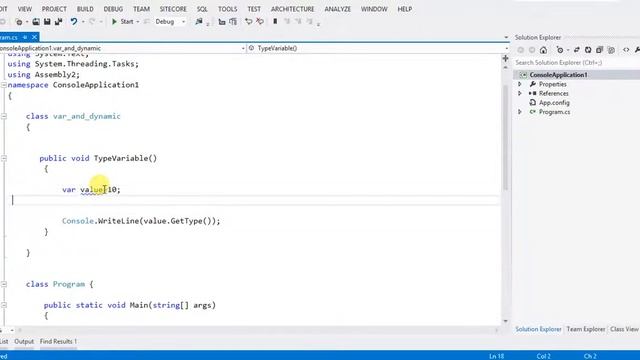640x360 pixels.
Task: Select the ConsoleApplication1 project node
Action: 558,75
